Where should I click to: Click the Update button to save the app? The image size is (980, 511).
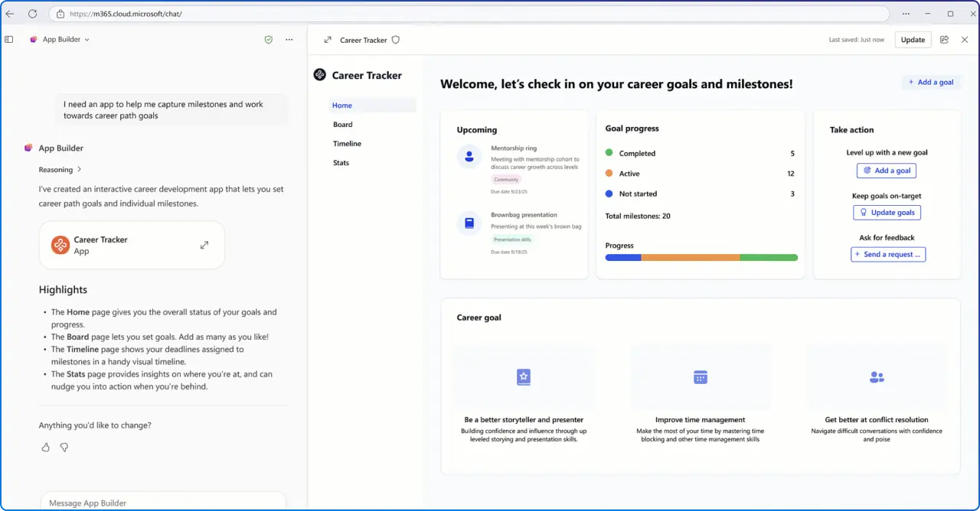pyautogui.click(x=913, y=39)
